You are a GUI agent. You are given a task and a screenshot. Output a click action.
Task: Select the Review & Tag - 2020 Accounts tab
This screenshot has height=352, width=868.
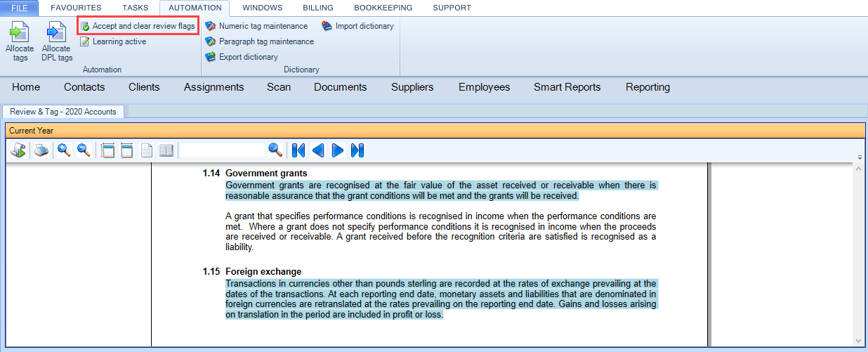tap(63, 111)
